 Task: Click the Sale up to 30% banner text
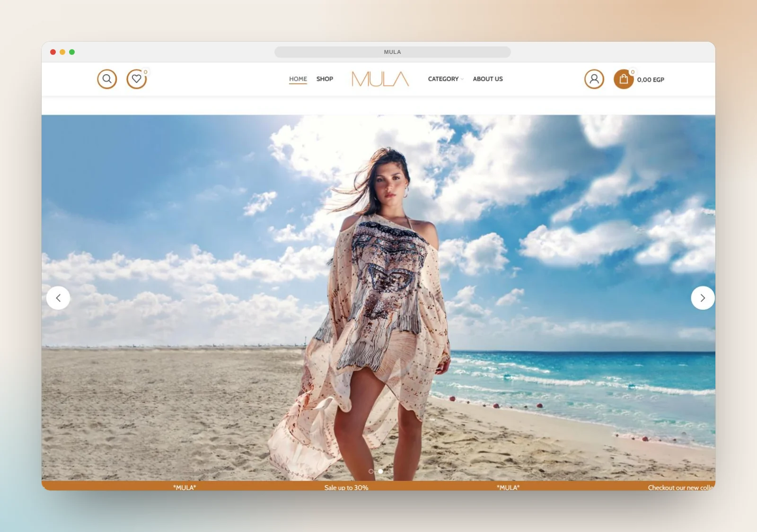pos(346,487)
